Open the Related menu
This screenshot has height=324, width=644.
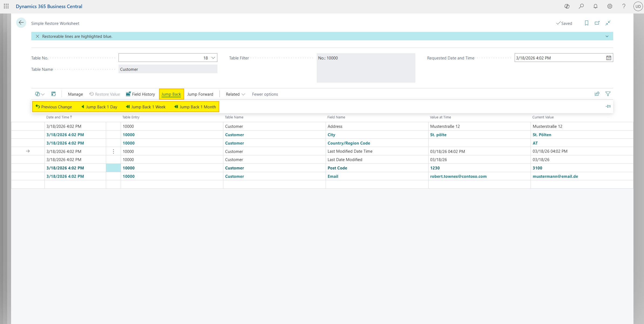(235, 94)
